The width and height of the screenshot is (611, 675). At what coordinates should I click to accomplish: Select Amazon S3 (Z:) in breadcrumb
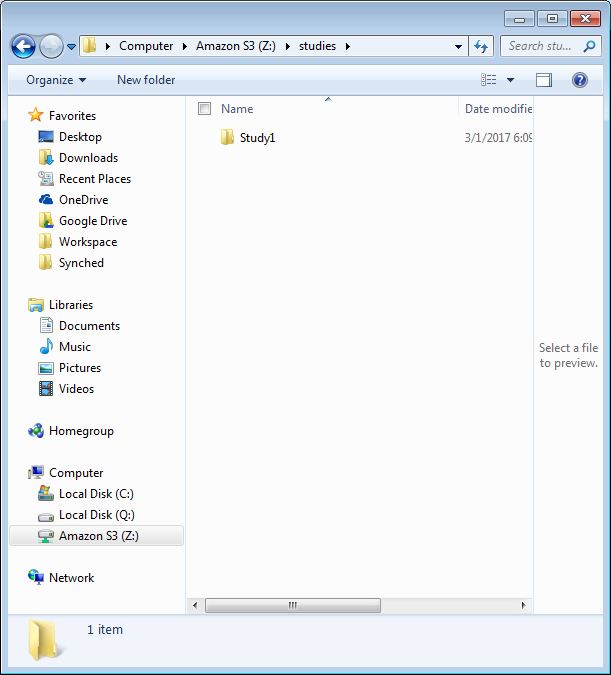tap(236, 46)
